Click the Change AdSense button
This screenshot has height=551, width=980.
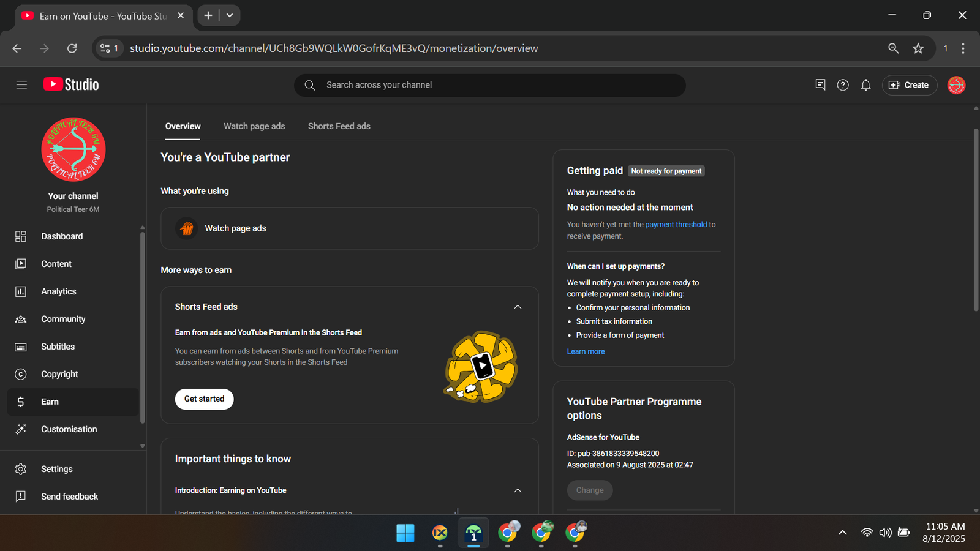click(x=590, y=490)
